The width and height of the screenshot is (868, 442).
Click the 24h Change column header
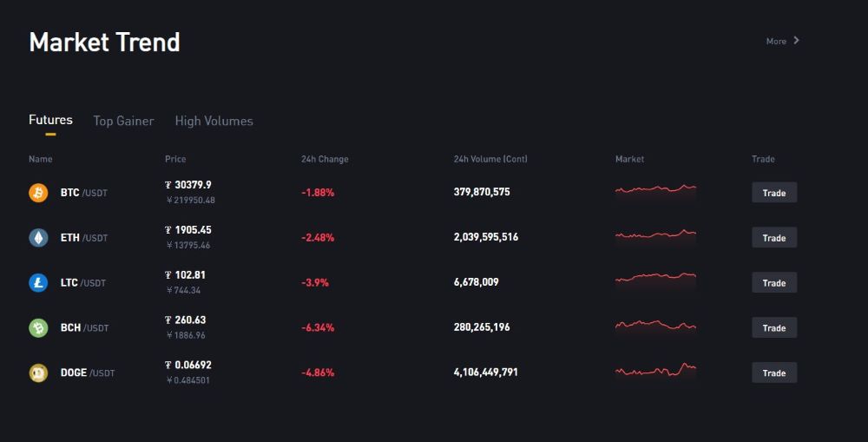(x=325, y=160)
